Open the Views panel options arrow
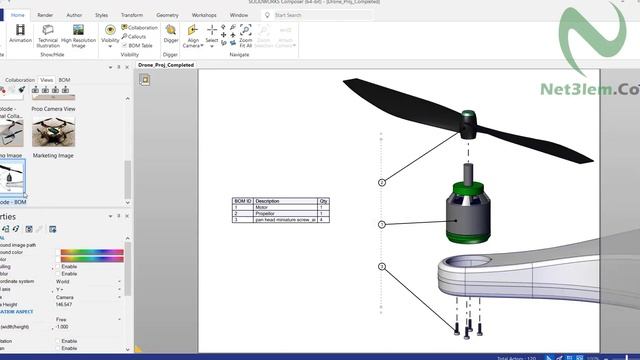Viewport: 640px width, 360px height. (110, 67)
